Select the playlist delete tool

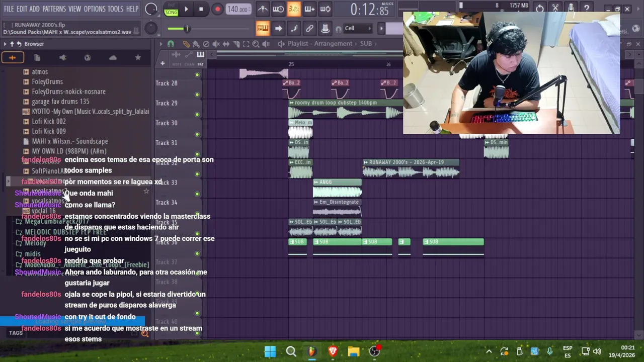(206, 44)
